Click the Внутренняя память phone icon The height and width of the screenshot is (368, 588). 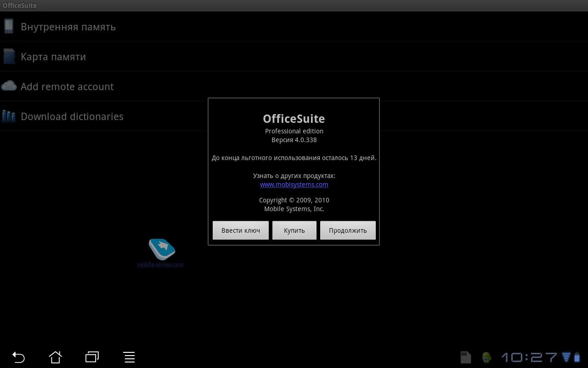click(9, 26)
